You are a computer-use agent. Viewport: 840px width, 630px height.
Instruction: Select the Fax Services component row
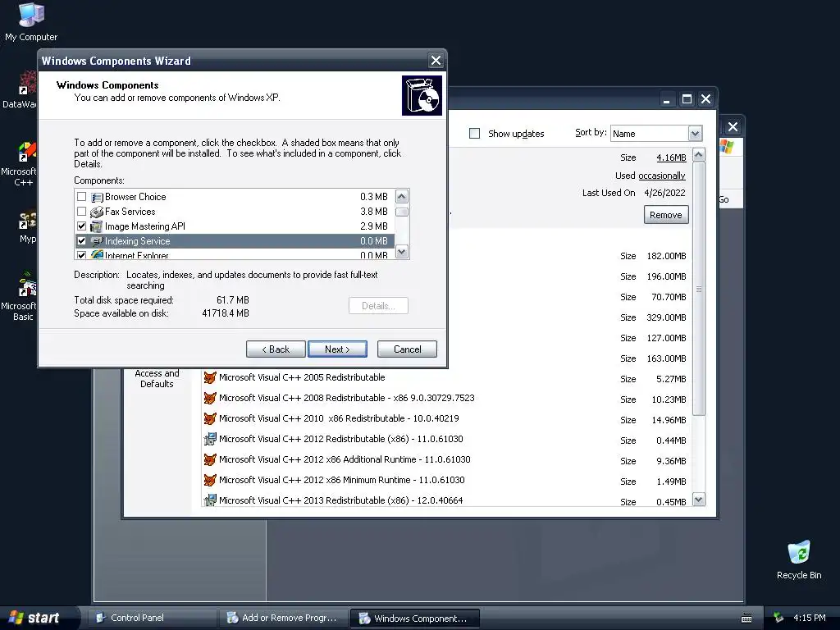(235, 212)
